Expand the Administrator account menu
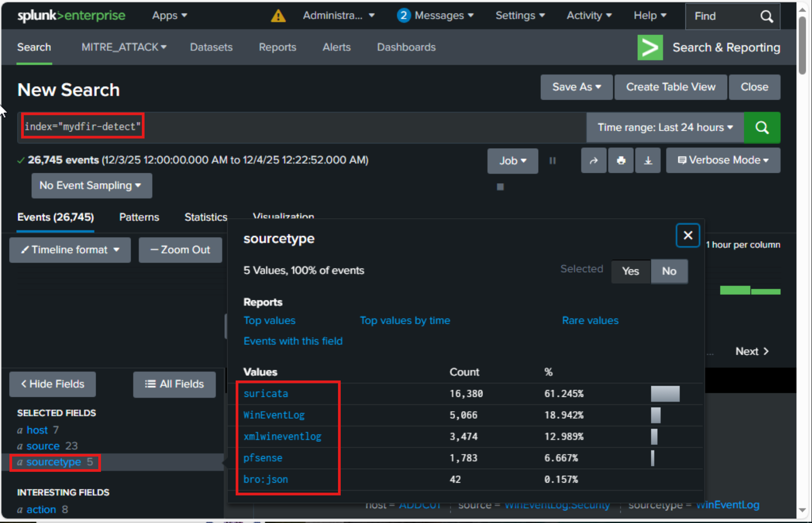812x523 pixels. (339, 16)
